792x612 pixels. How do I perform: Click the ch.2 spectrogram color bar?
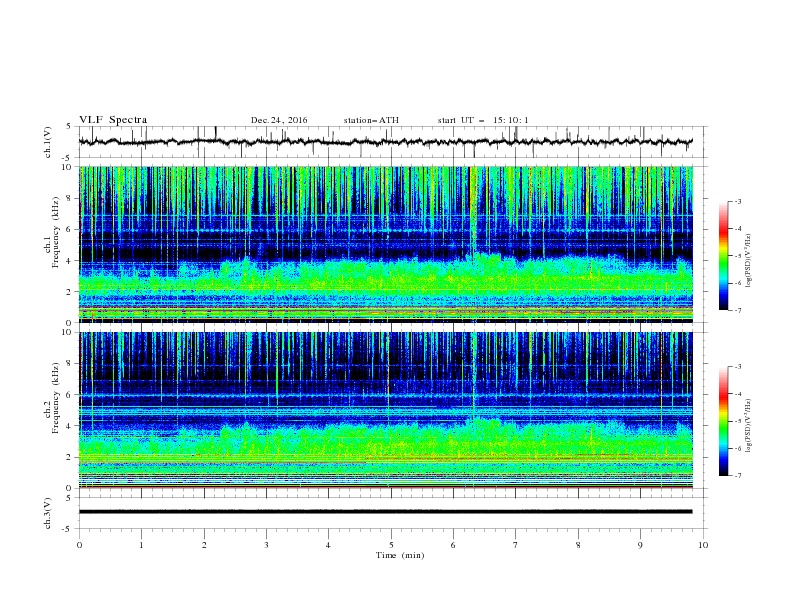723,421
